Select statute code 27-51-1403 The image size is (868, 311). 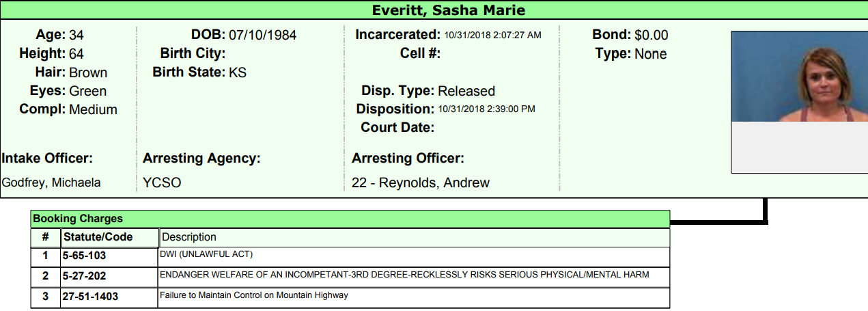pyautogui.click(x=88, y=296)
